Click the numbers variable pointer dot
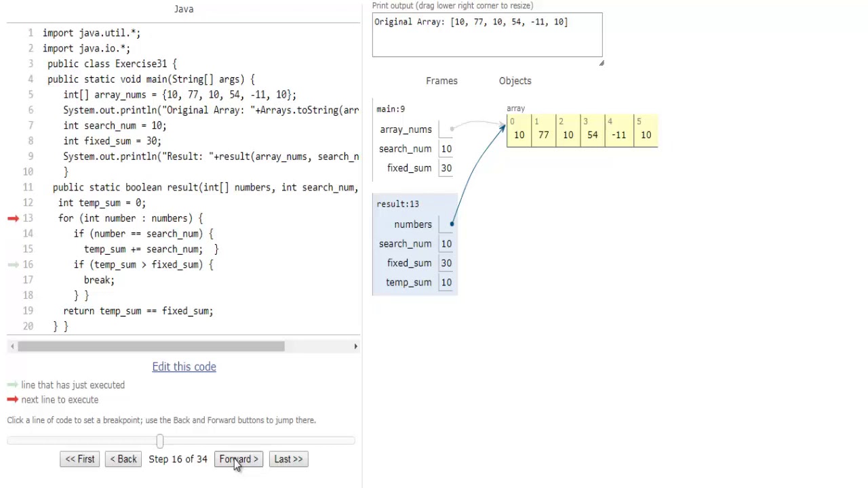This screenshot has height=488, width=868. [x=452, y=224]
